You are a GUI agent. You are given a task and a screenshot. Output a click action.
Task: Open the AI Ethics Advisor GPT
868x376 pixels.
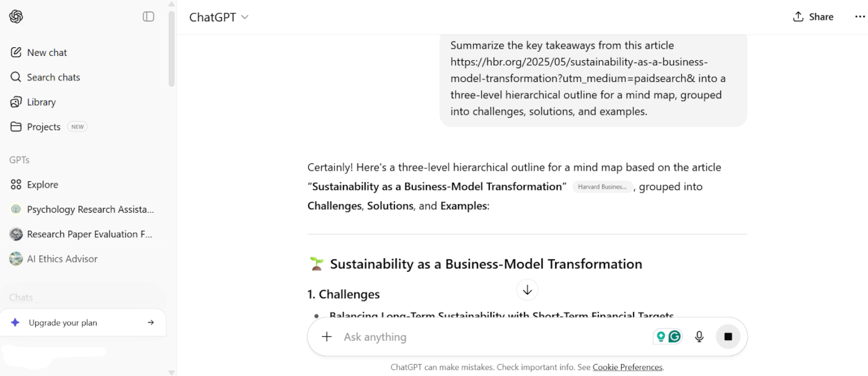(x=62, y=259)
